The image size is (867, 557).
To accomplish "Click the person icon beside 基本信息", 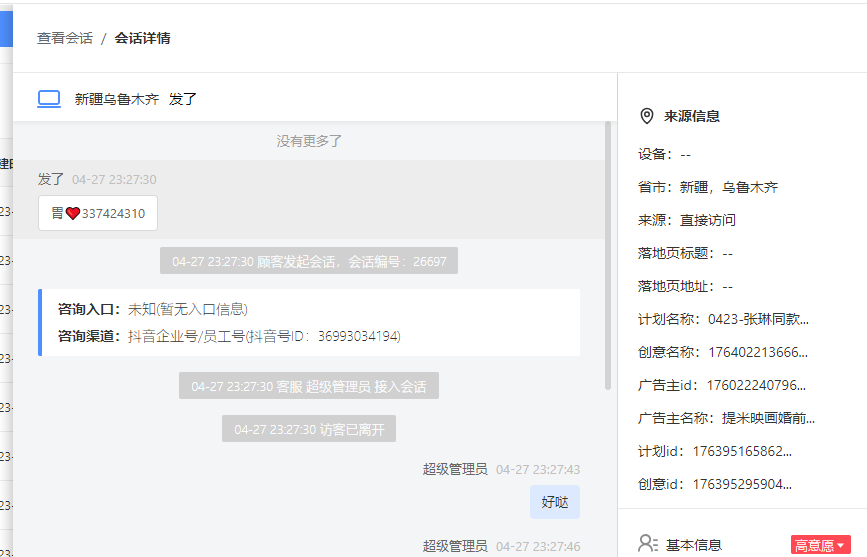I will 647,543.
